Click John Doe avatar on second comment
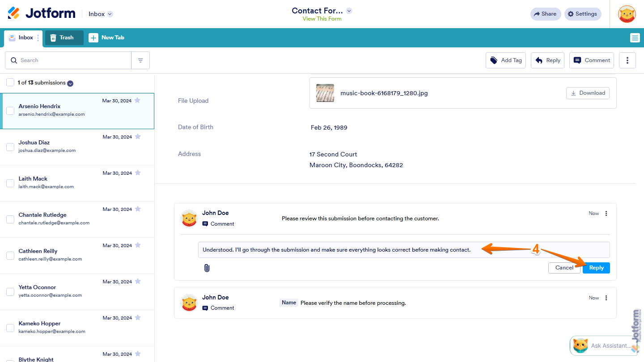The width and height of the screenshot is (644, 362). click(189, 303)
